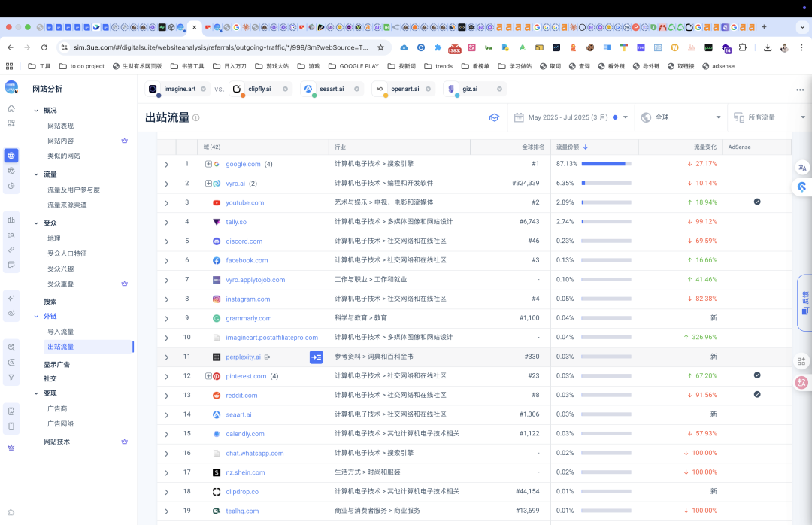Open 类似的网站 in sidebar
Viewport: 812px width, 525px height.
click(x=64, y=156)
